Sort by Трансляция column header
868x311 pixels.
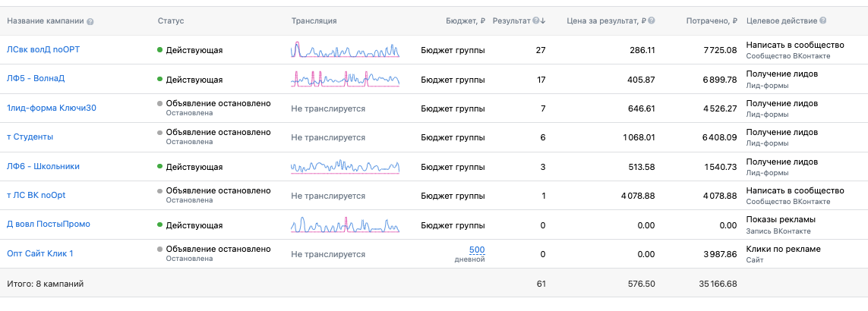click(x=314, y=21)
